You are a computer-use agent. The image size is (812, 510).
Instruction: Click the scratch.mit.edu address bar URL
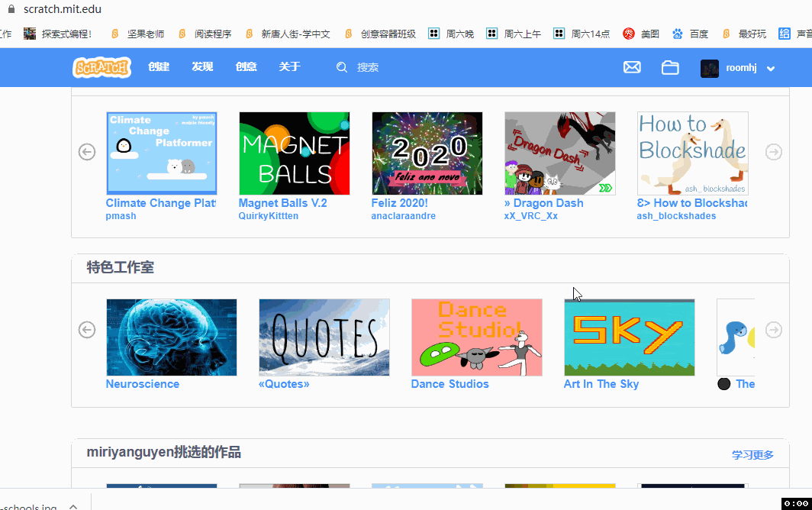62,9
